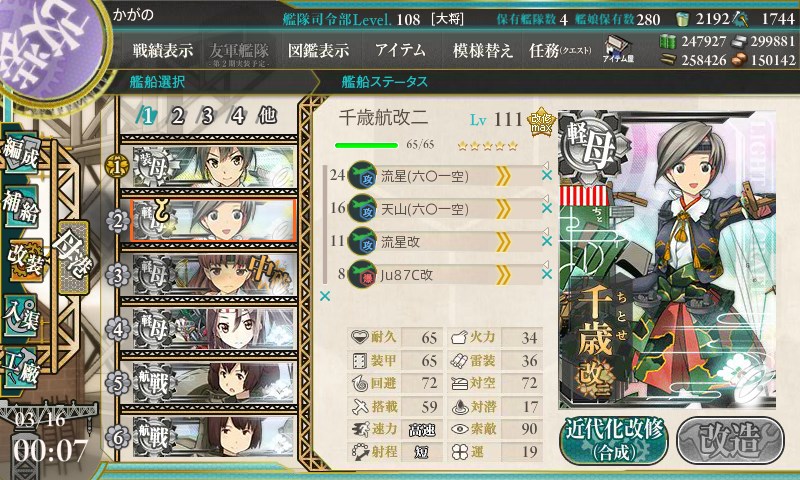Remove 流星(六〇一空) with its X mark
This screenshot has width=800, height=480.
coord(547,175)
